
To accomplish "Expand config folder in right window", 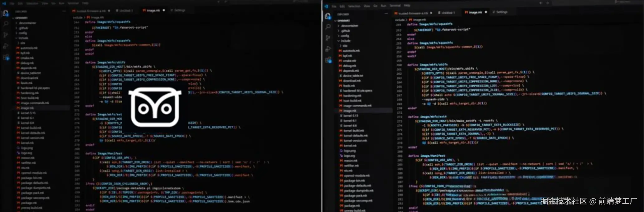I will click(345, 36).
